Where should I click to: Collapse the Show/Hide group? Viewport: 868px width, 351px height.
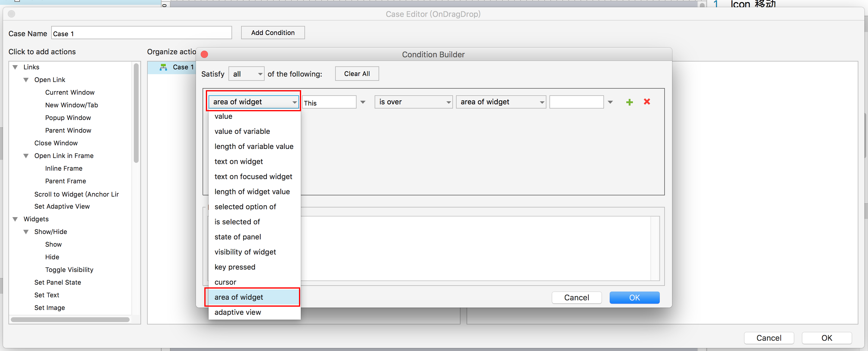26,232
